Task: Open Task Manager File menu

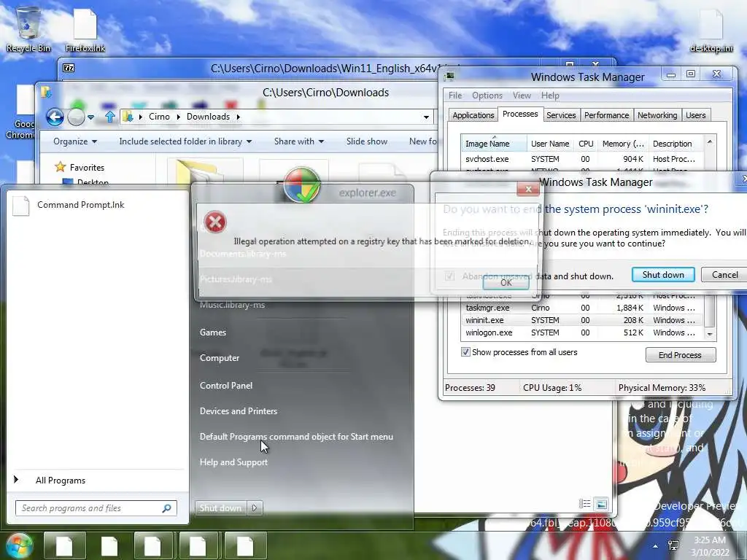Action: click(x=455, y=96)
